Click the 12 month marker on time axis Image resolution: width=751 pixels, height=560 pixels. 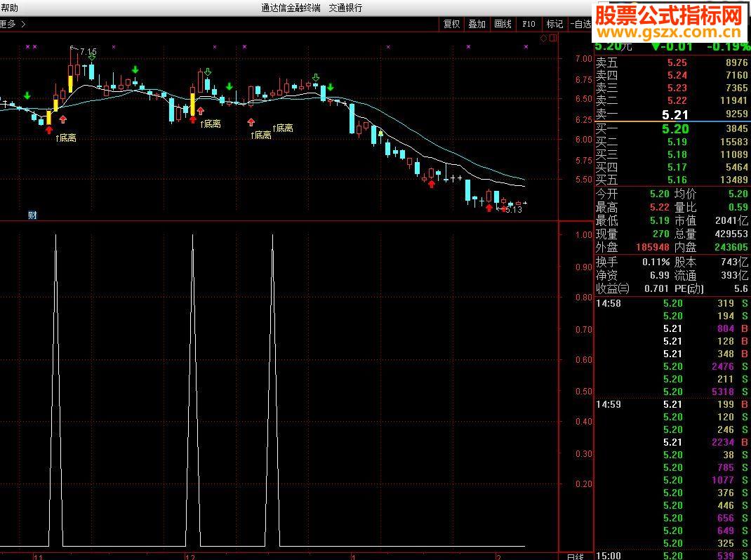190,556
